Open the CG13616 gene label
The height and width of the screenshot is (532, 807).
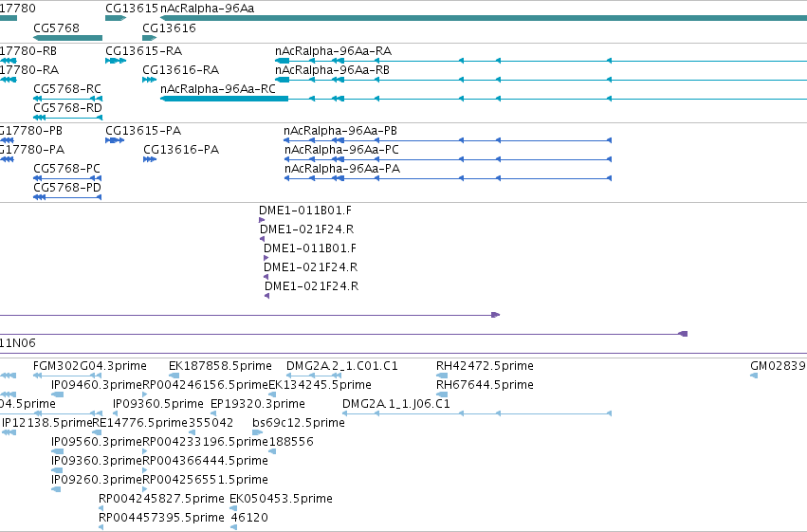coord(170,28)
